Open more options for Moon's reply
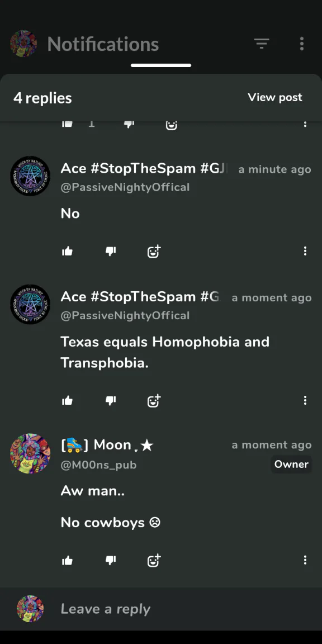 [305, 560]
